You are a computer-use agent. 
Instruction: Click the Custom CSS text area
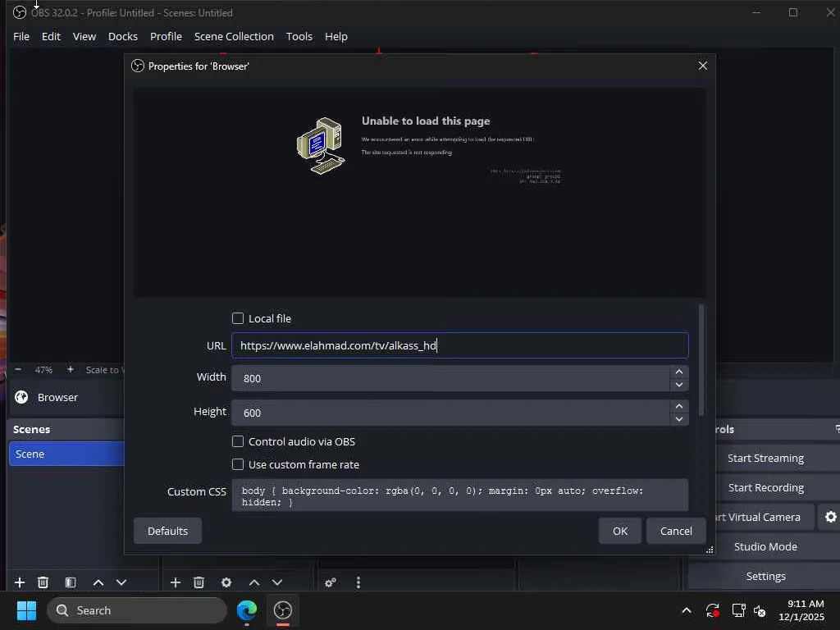point(459,495)
